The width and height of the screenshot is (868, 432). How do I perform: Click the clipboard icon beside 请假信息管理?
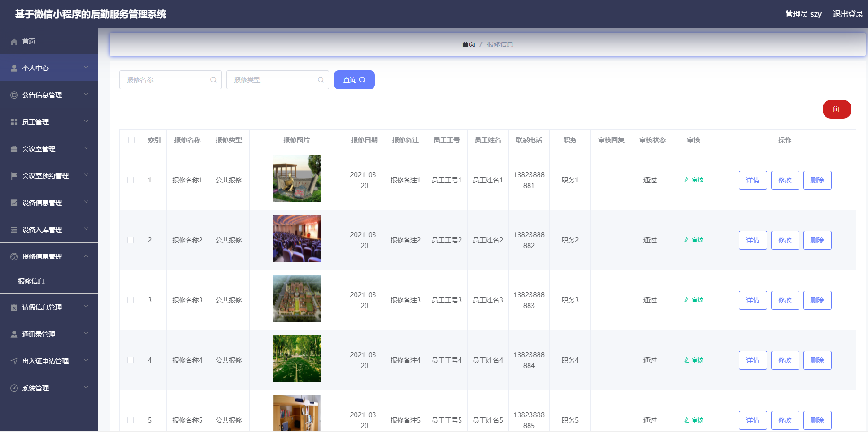click(14, 307)
